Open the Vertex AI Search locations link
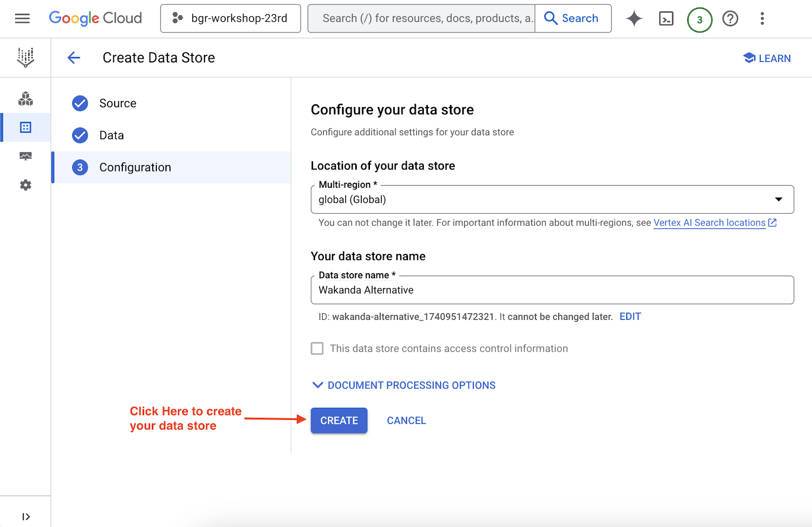 [x=709, y=223]
